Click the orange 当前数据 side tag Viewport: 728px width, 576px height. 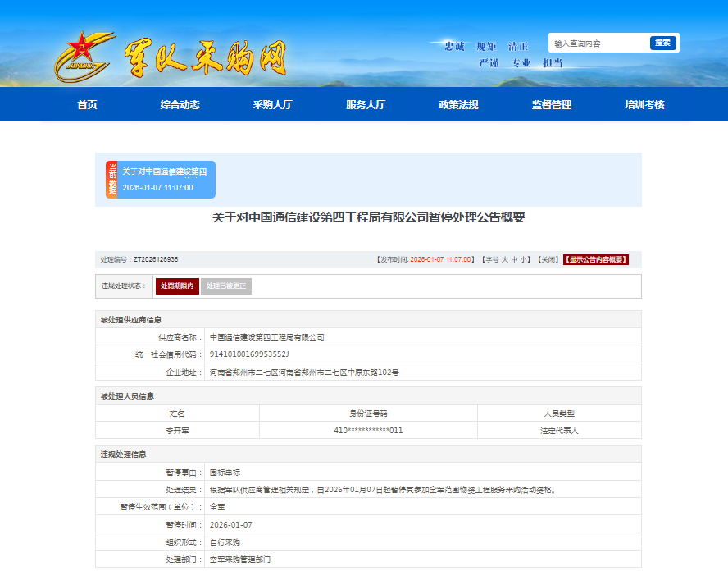pos(111,180)
